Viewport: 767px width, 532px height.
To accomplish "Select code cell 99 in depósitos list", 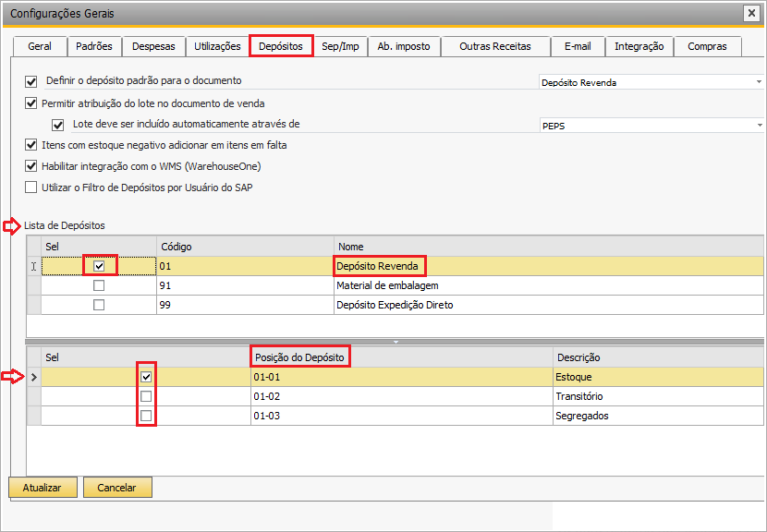I will click(x=245, y=305).
